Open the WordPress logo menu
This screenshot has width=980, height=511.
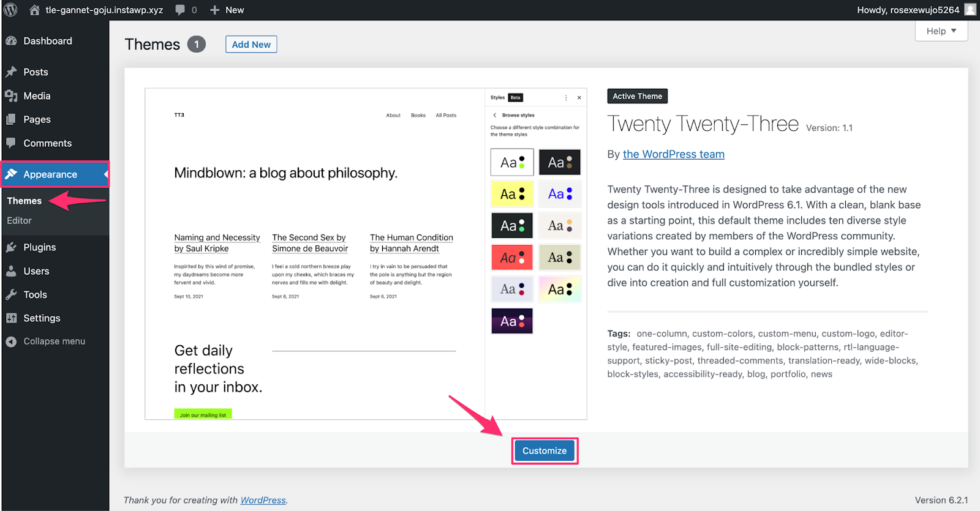click(x=10, y=9)
